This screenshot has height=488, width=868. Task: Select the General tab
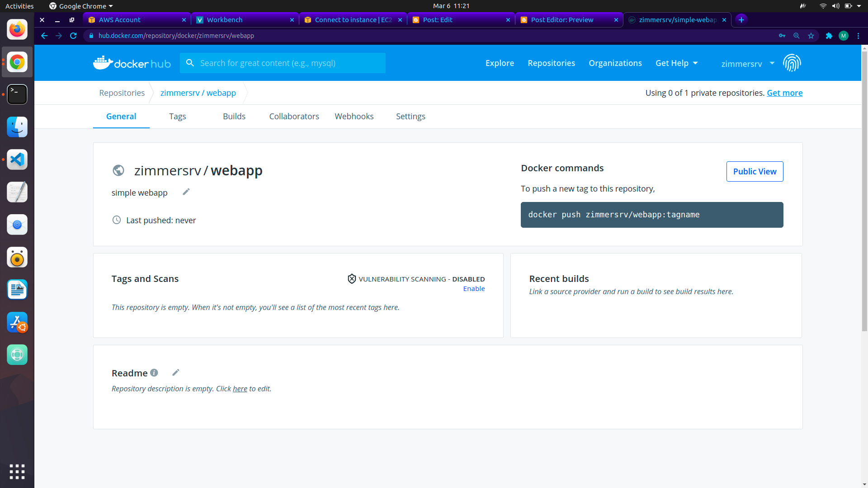coord(121,117)
